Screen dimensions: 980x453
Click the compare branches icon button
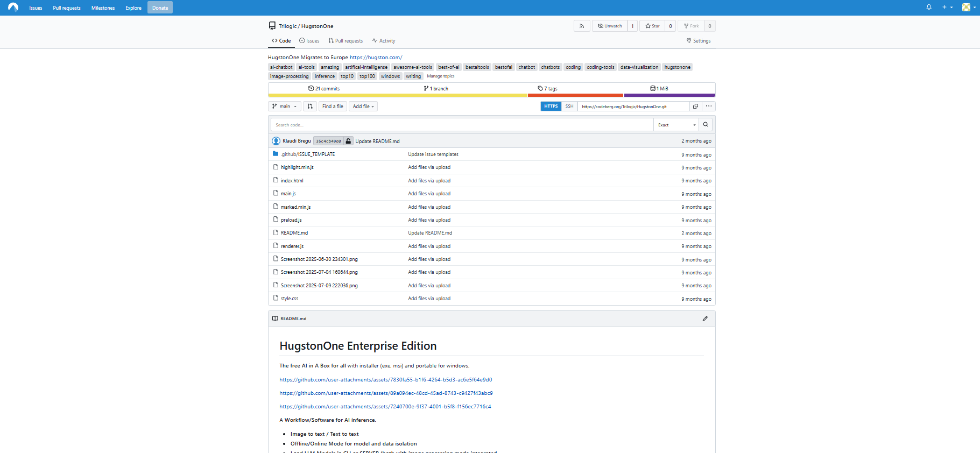click(x=310, y=107)
